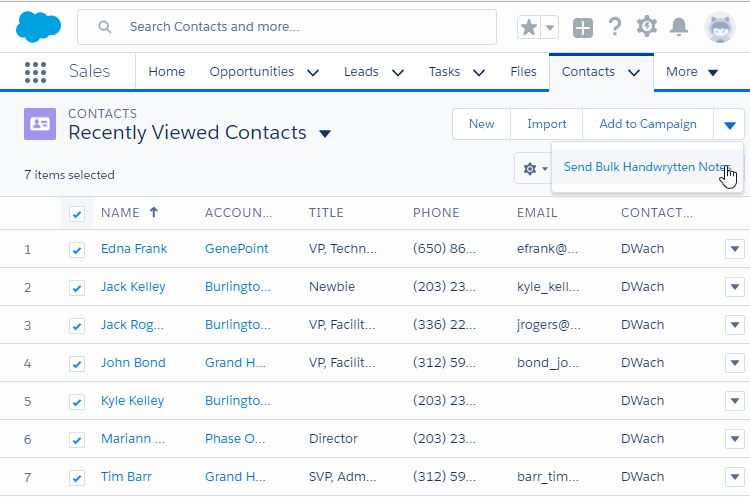
Task: Open the John Bond contact link
Action: click(133, 363)
